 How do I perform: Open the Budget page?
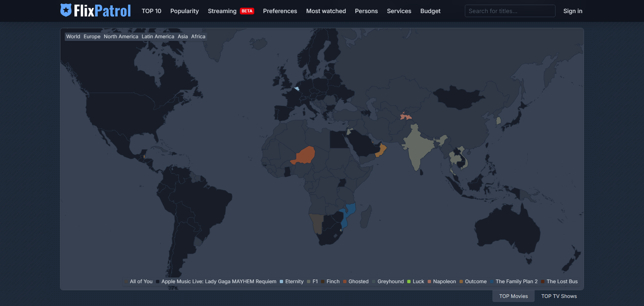coord(430,11)
